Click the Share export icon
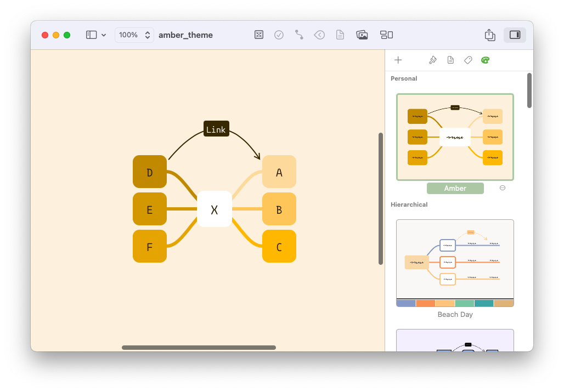The width and height of the screenshot is (564, 392). [x=489, y=35]
